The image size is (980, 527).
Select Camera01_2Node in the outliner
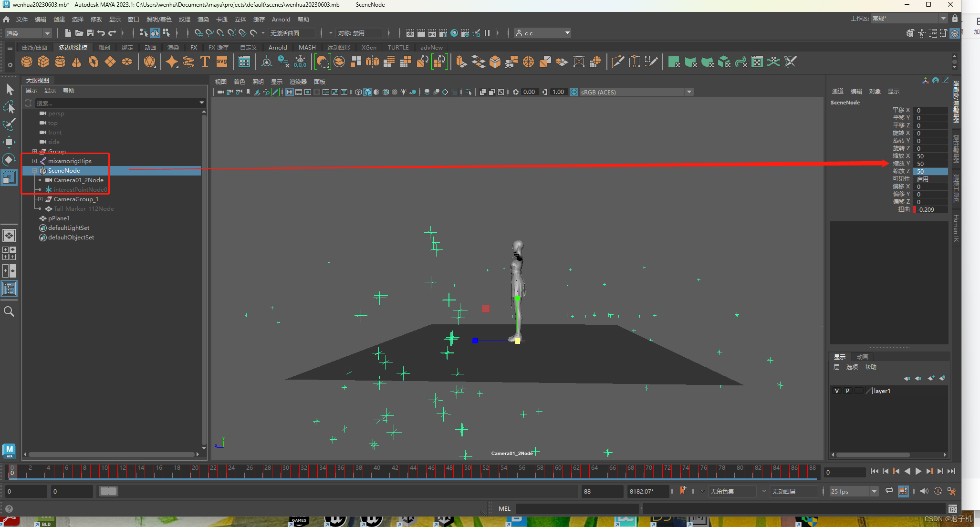(78, 180)
